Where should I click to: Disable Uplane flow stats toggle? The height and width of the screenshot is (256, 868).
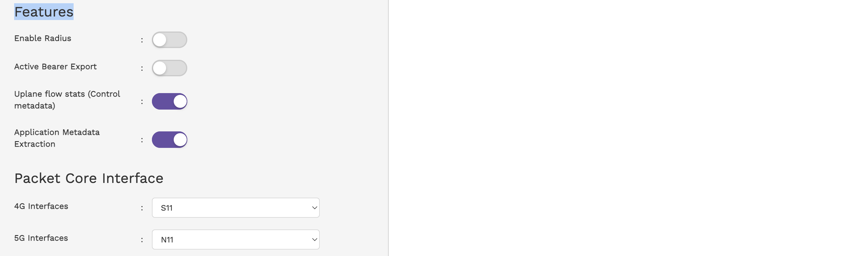point(170,102)
